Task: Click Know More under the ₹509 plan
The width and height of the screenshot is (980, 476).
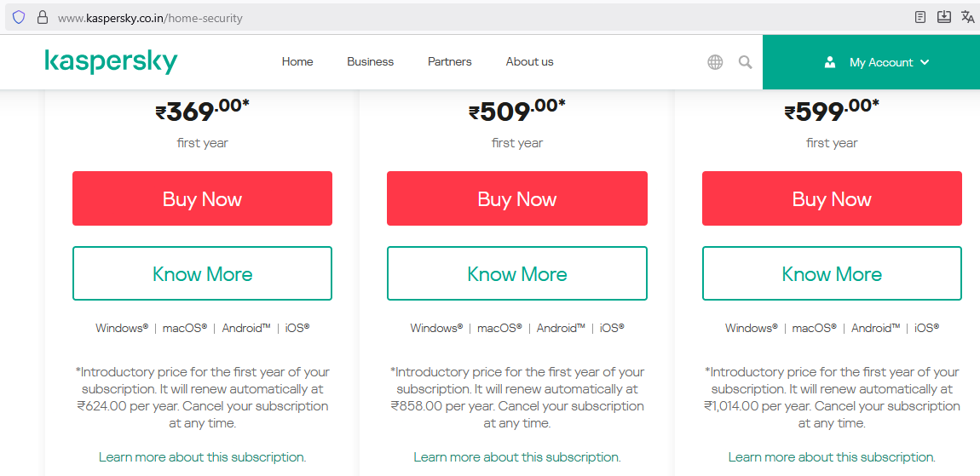Action: (x=517, y=274)
